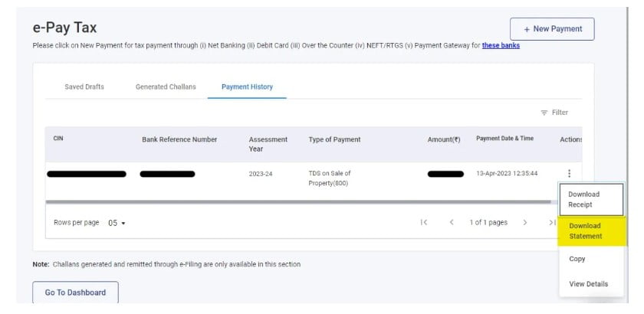This screenshot has height=314, width=644.
Task: Click the Type of Payment column header
Action: point(335,139)
